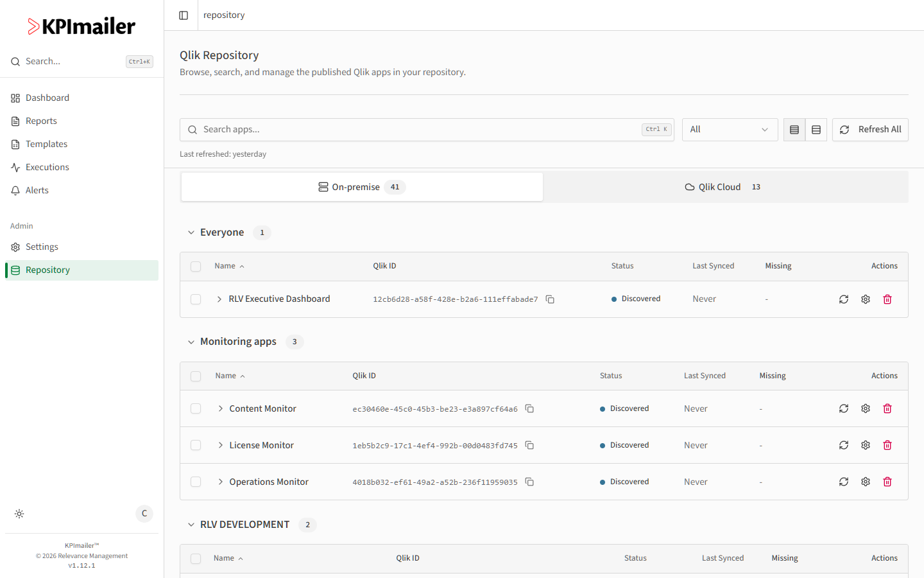
Task: Sync the RLV Executive Dashboard app
Action: [844, 299]
